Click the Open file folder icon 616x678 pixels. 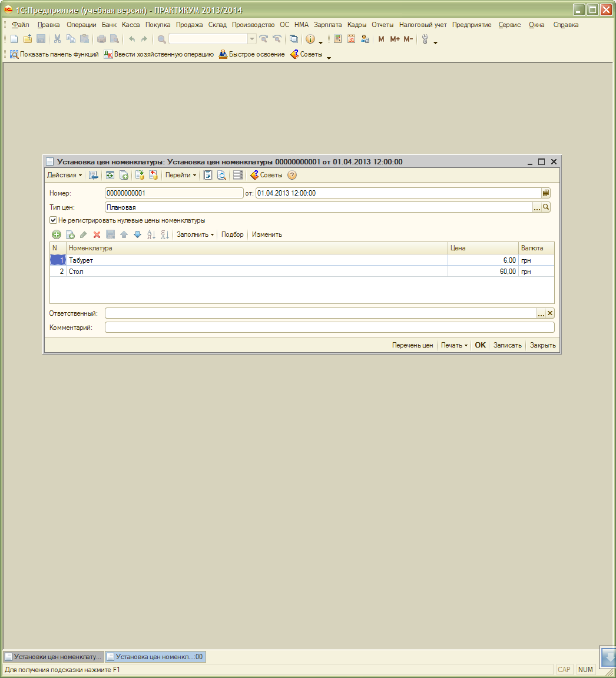[x=28, y=39]
